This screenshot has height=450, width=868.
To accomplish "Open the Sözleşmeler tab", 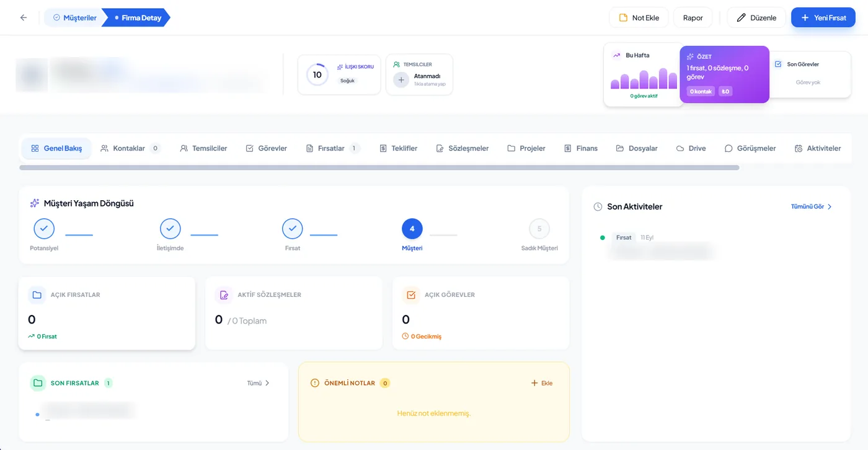I will 463,148.
